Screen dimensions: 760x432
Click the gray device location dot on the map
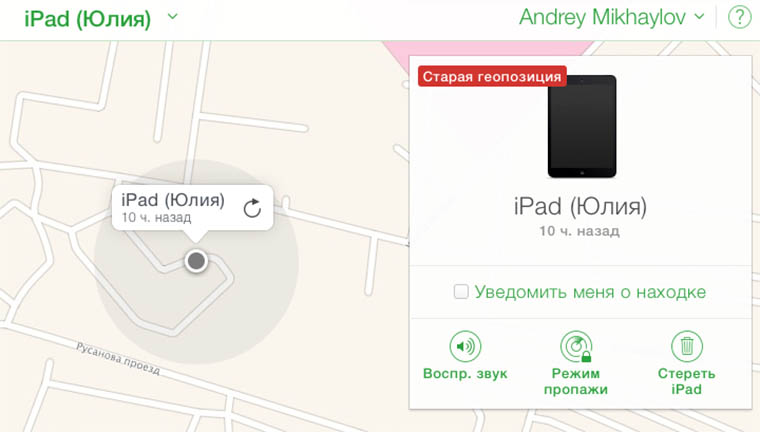[x=196, y=261]
